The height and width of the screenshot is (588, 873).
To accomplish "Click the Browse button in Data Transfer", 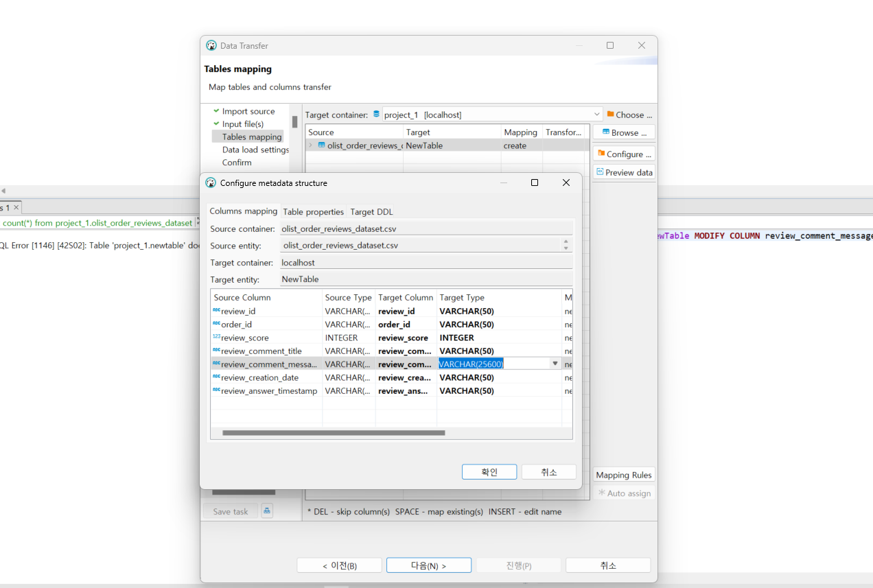I will pos(624,132).
